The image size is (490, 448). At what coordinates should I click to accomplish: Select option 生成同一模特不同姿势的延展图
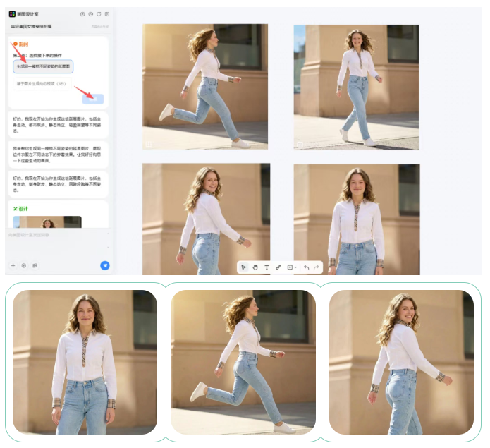(43, 66)
